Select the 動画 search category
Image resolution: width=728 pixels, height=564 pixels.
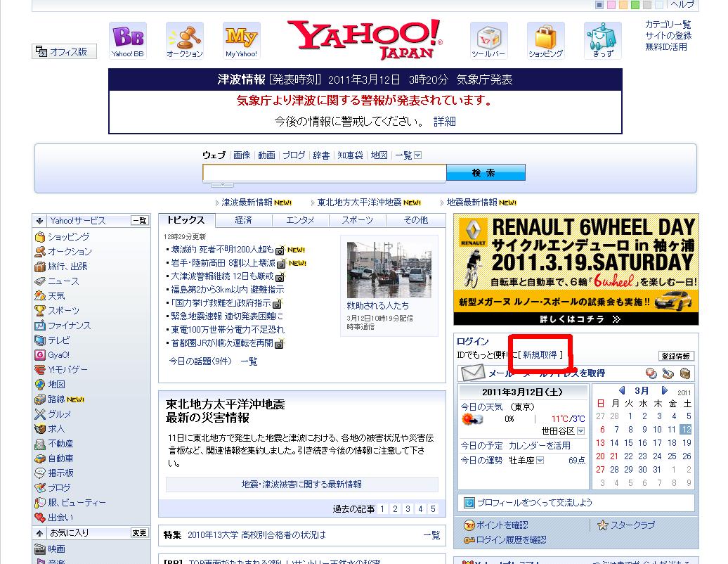pos(266,155)
